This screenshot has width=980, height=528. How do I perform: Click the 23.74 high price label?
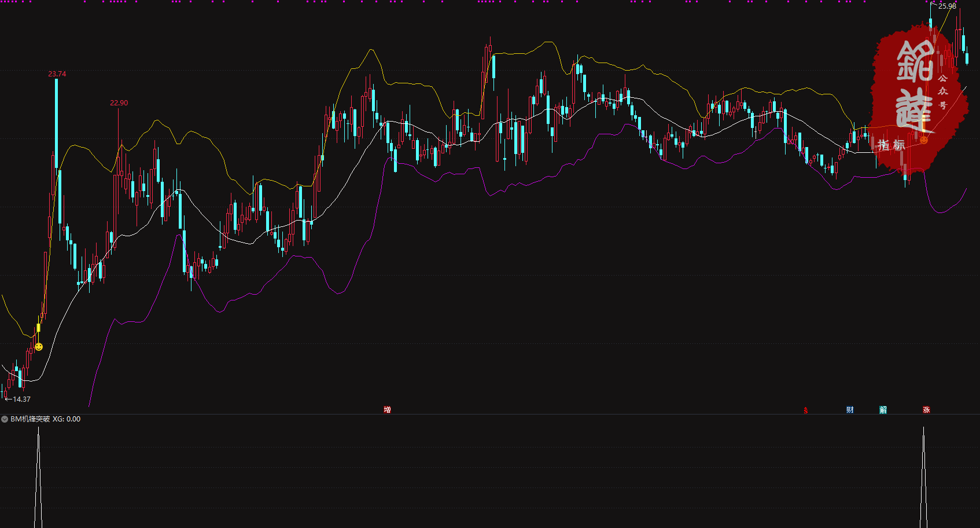(57, 74)
